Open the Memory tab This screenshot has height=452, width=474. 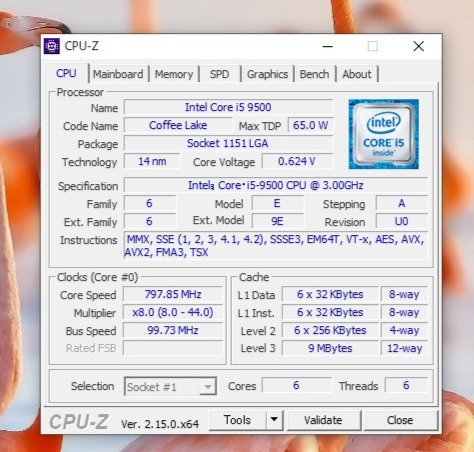point(174,74)
